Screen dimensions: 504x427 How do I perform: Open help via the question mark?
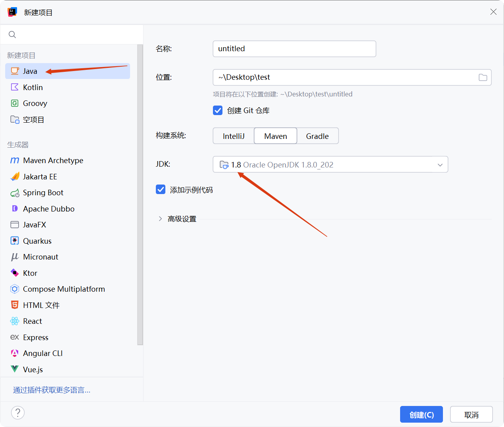coord(18,413)
